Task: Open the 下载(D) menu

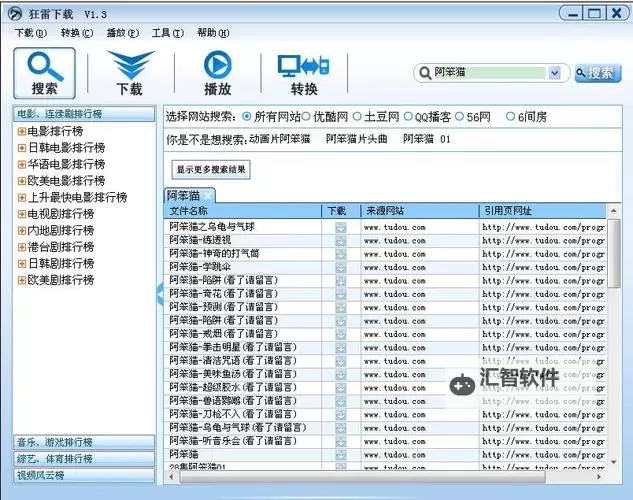Action: [x=31, y=33]
